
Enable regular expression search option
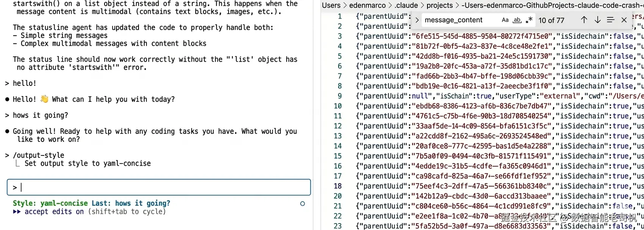529,20
